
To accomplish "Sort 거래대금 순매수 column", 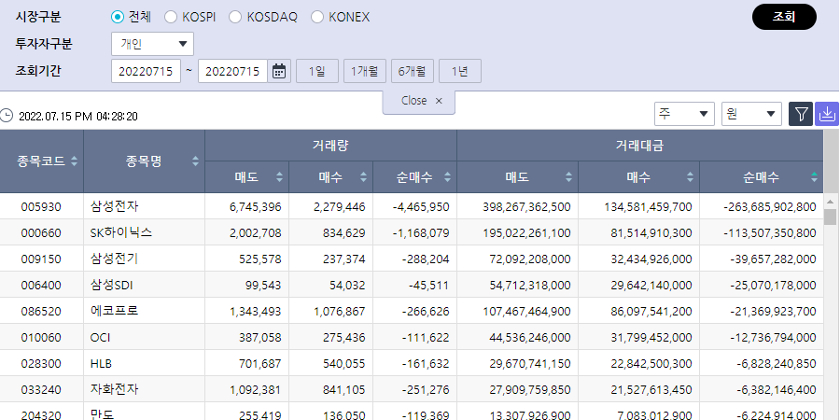I will pos(814,178).
